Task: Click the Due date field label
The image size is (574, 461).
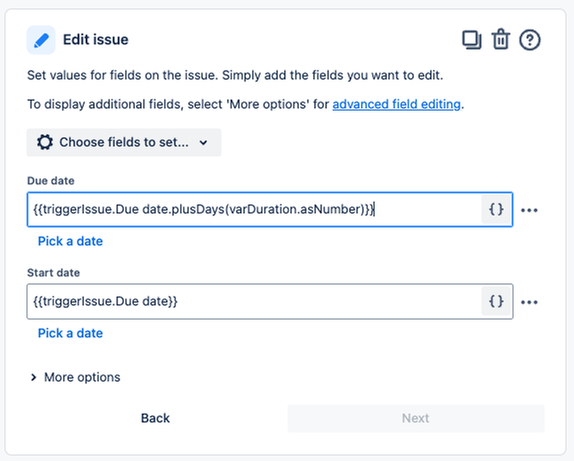Action: click(51, 181)
